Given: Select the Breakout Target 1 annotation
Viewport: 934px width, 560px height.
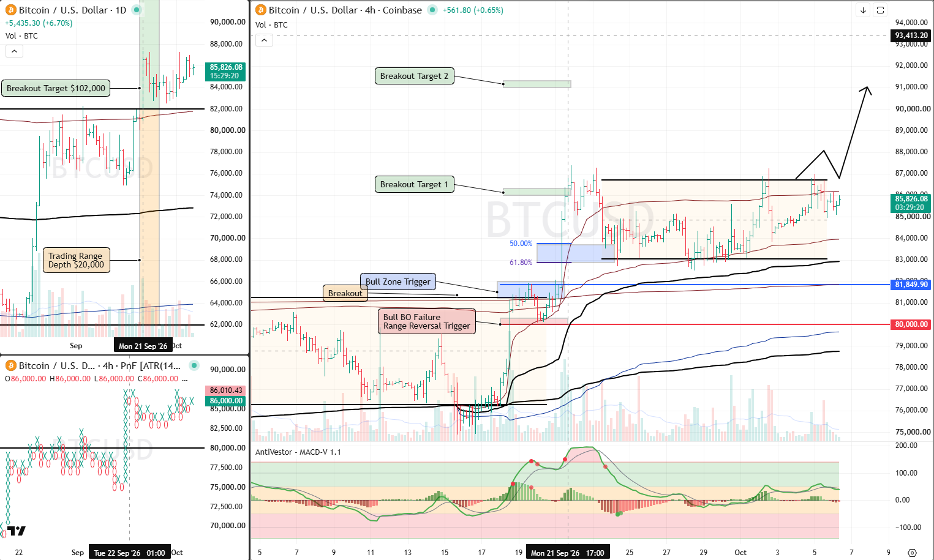Looking at the screenshot, I should 414,184.
